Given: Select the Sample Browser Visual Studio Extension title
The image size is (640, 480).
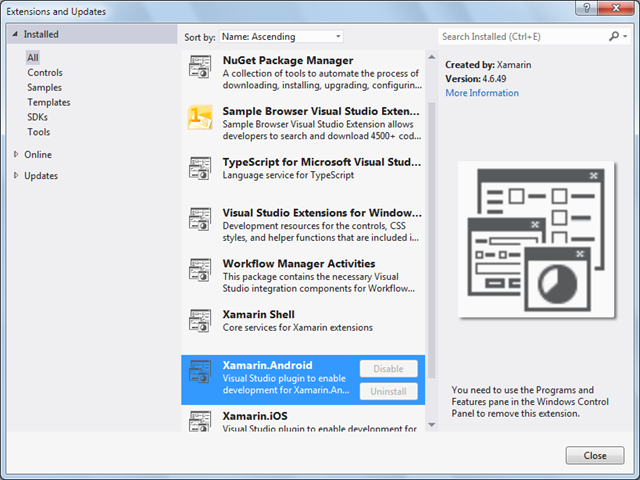Looking at the screenshot, I should 321,111.
